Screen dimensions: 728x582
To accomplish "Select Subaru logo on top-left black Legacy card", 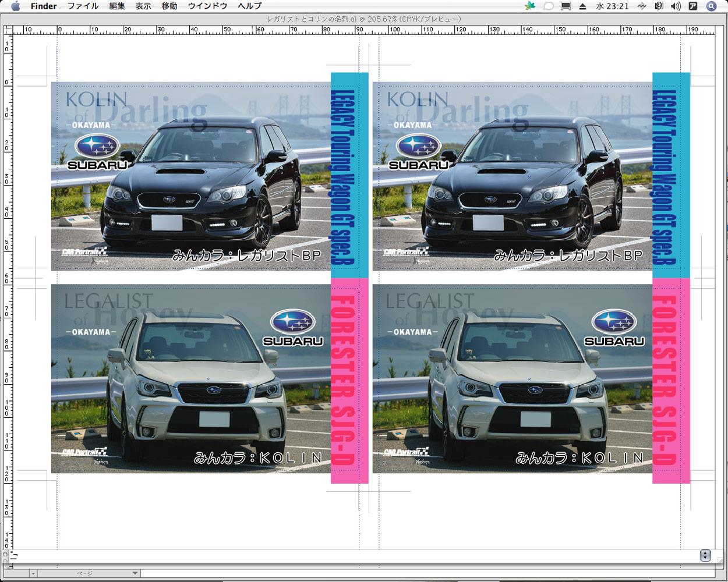I will [x=97, y=151].
